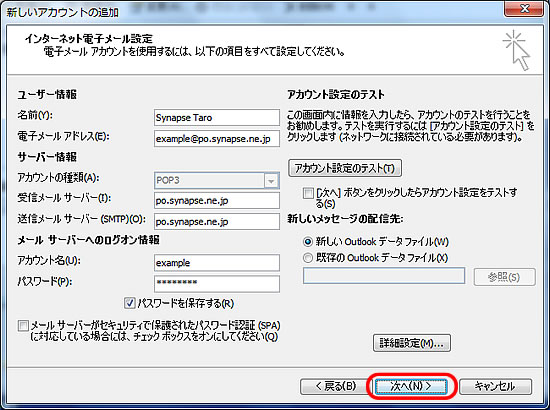Toggle パスワードを保存する(R) checkbox
Viewport: 550px width, 410px height.
[129, 303]
